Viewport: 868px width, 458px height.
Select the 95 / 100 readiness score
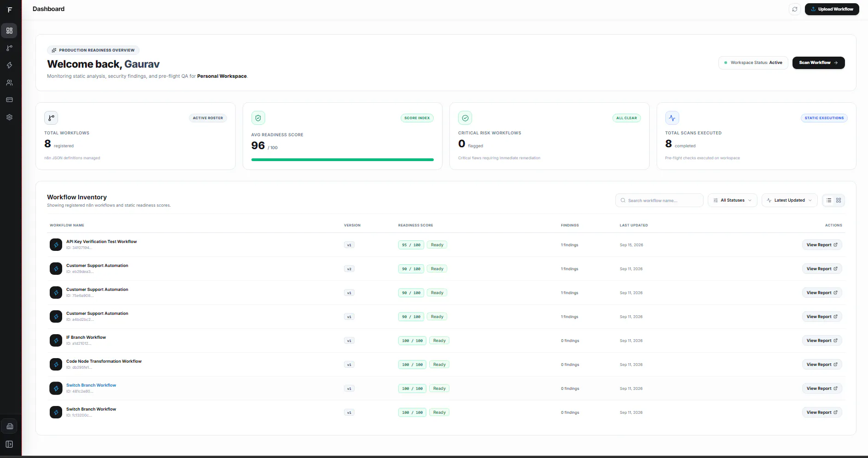point(411,245)
